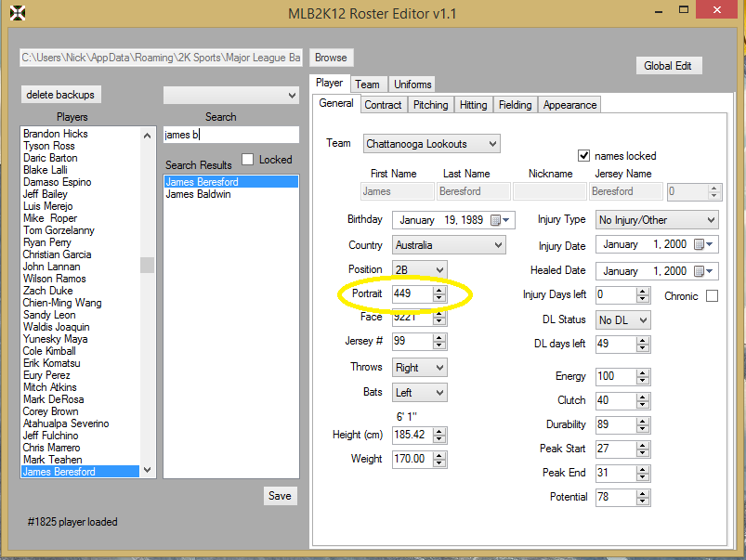The image size is (746, 560).
Task: Select James Beresford in search results
Action: [231, 182]
